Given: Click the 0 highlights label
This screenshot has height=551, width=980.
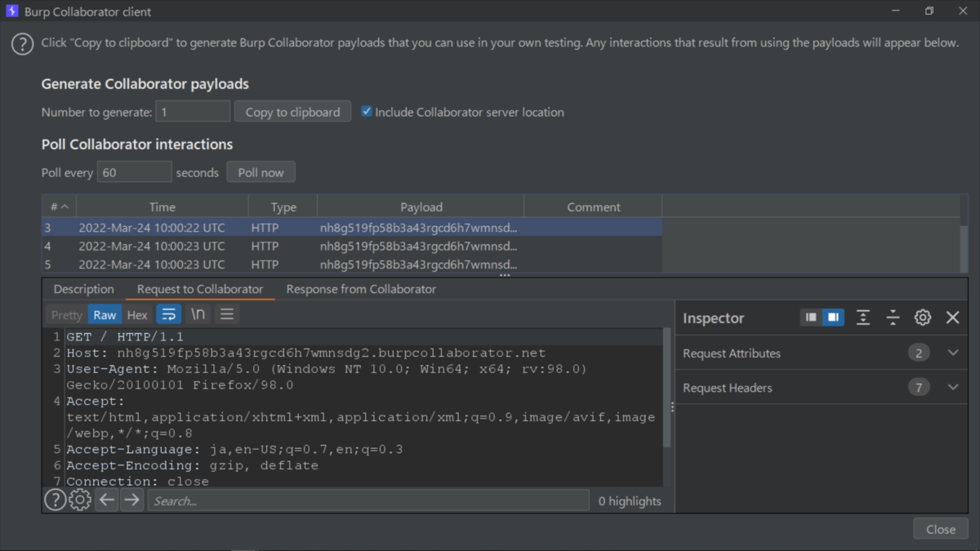Looking at the screenshot, I should [630, 501].
